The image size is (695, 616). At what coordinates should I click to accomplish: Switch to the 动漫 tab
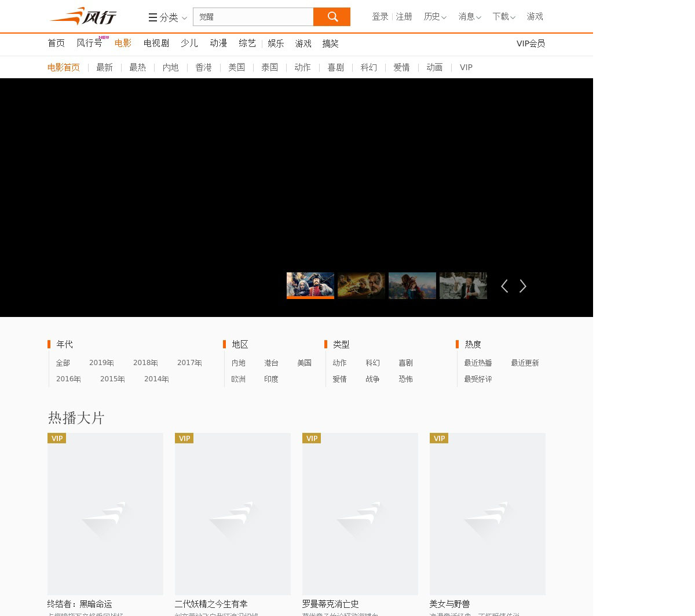218,43
